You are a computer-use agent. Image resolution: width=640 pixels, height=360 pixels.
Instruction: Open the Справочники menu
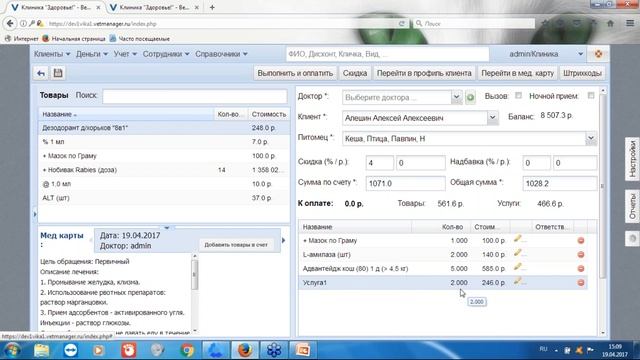coord(221,54)
